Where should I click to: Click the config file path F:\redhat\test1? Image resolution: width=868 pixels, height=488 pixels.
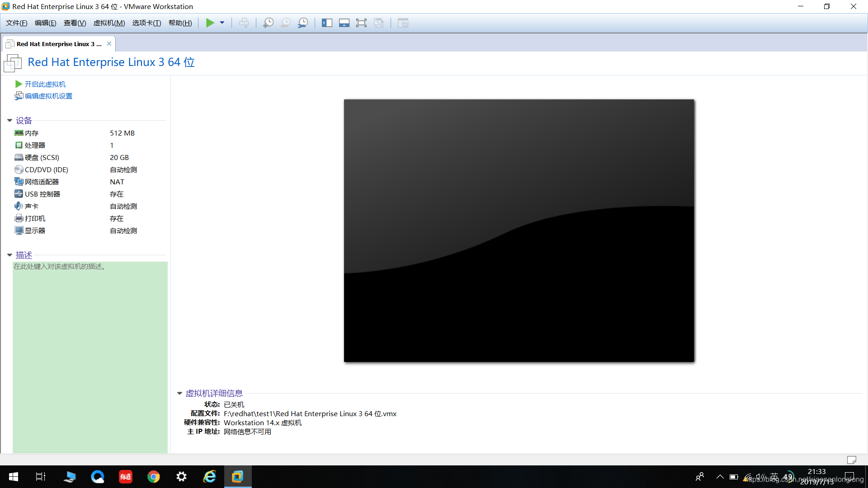(310, 413)
